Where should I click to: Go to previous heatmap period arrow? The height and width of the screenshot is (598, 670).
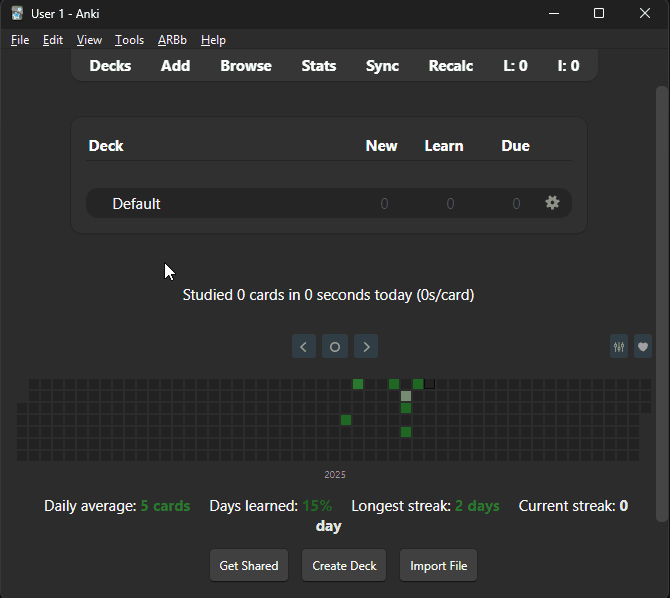tap(304, 346)
